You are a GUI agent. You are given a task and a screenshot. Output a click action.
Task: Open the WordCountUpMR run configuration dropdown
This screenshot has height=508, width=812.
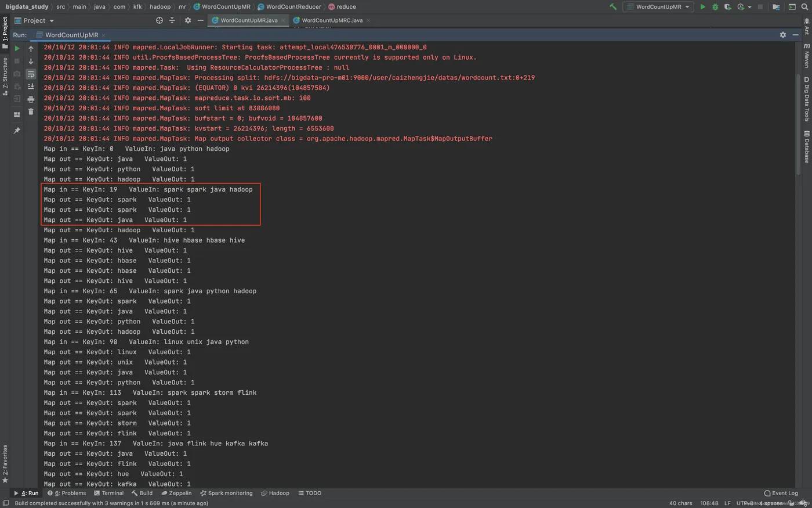(x=658, y=7)
